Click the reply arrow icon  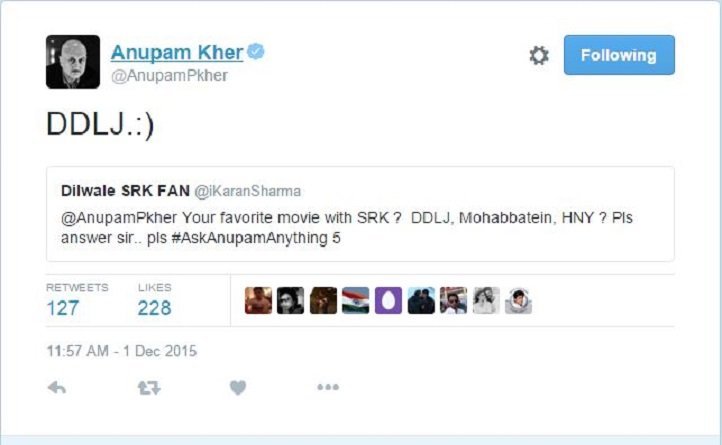tap(57, 388)
